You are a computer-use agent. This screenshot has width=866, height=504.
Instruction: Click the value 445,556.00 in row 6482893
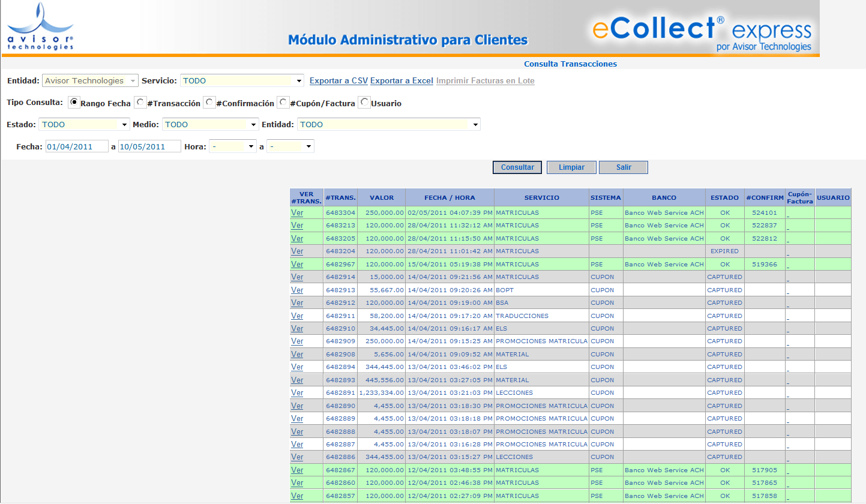(386, 380)
